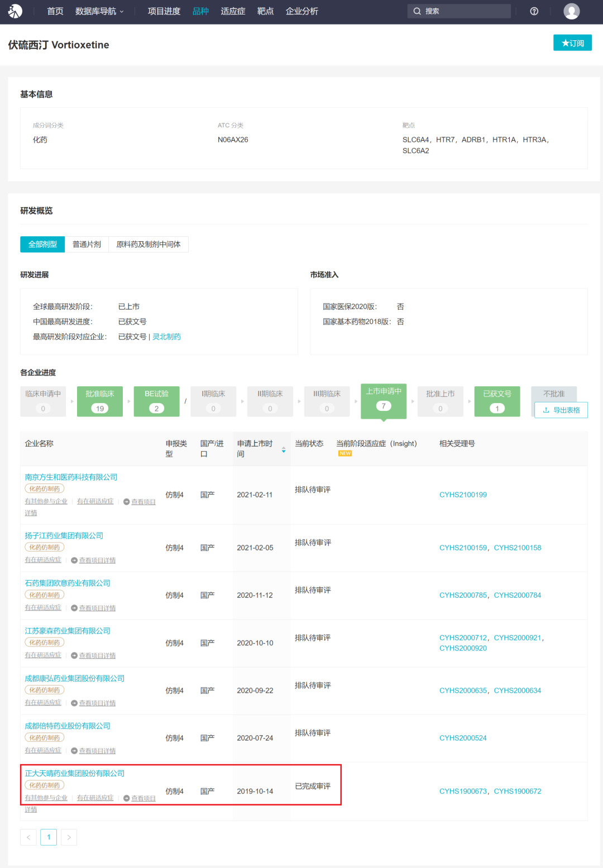Select the 不批准 stage filter
The image size is (603, 868).
pos(554,394)
